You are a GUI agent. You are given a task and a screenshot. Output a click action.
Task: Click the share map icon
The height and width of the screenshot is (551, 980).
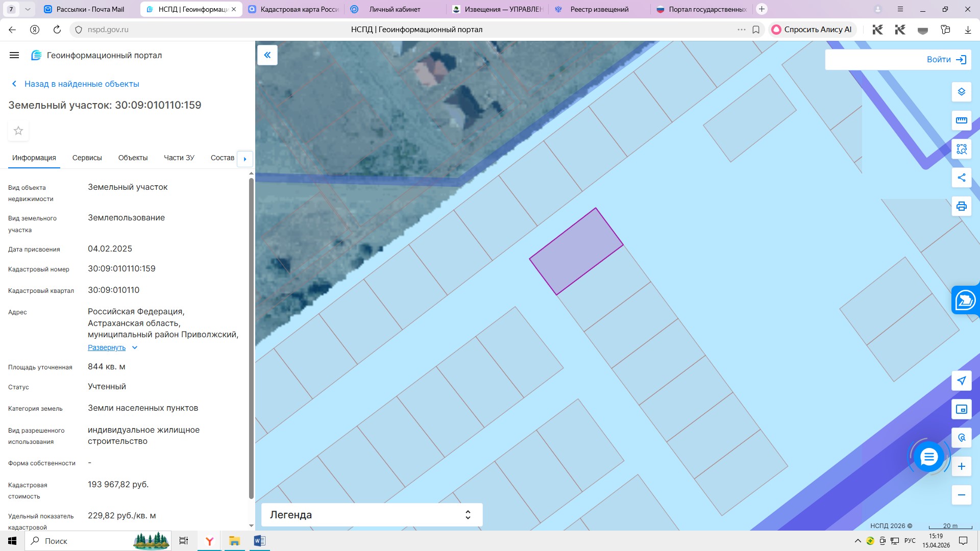(961, 178)
